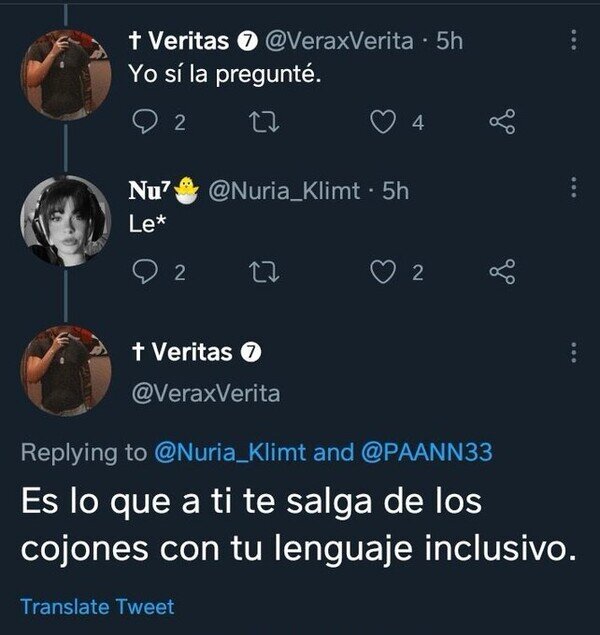Retweet the 'Yo sí la pregunté' tweet
The height and width of the screenshot is (635, 600).
tap(259, 123)
